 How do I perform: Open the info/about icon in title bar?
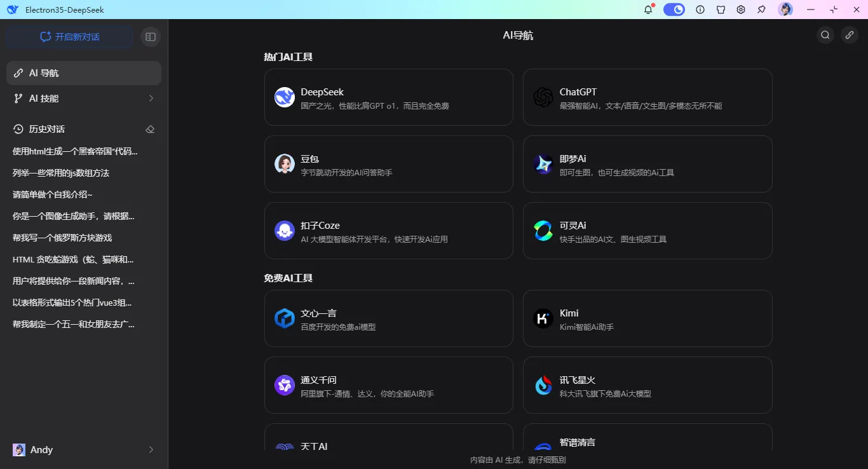pos(700,10)
